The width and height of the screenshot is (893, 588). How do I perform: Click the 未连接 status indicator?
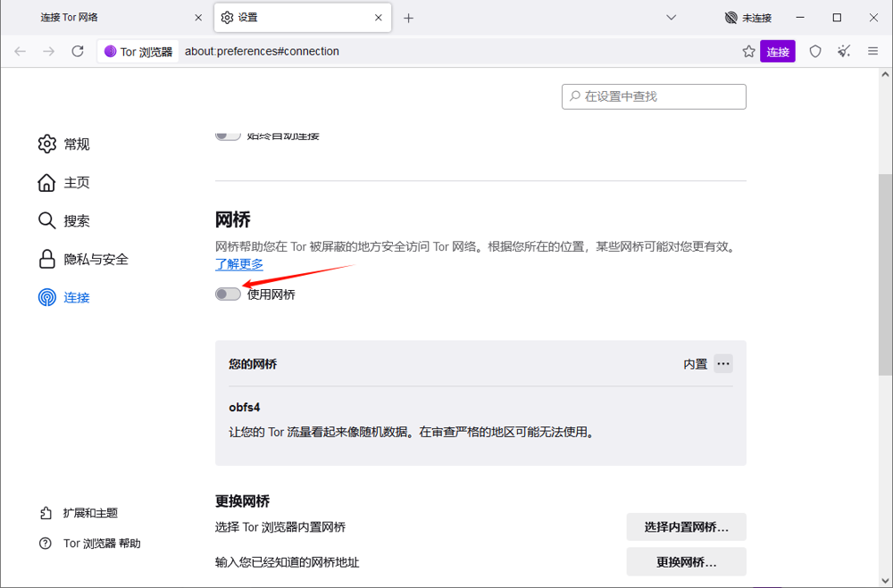[x=747, y=18]
